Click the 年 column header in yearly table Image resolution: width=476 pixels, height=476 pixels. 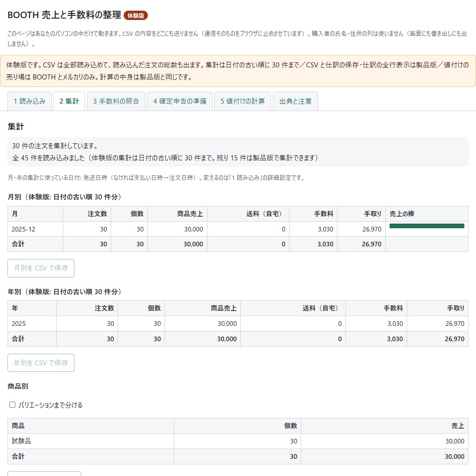pyautogui.click(x=32, y=308)
